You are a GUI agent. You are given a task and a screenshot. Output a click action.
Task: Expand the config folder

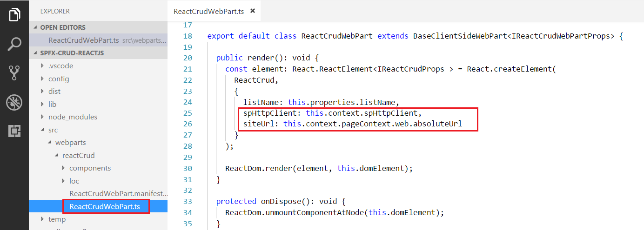[59, 79]
